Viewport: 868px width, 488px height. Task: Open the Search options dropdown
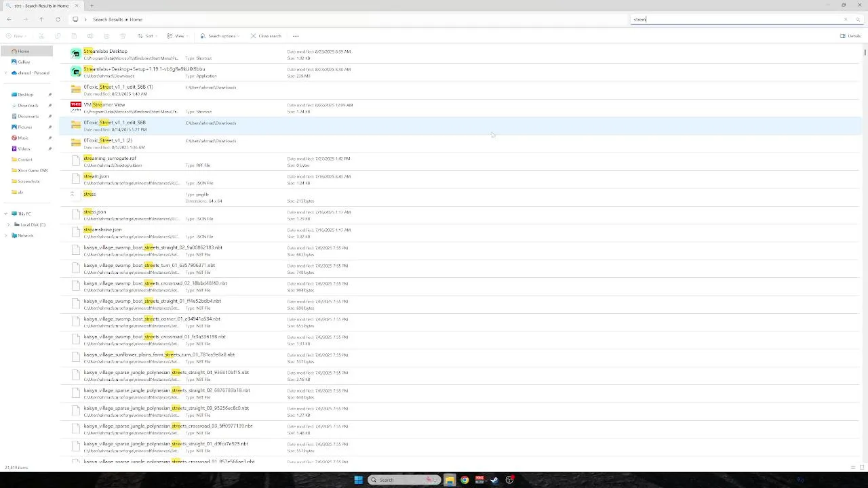(x=220, y=36)
